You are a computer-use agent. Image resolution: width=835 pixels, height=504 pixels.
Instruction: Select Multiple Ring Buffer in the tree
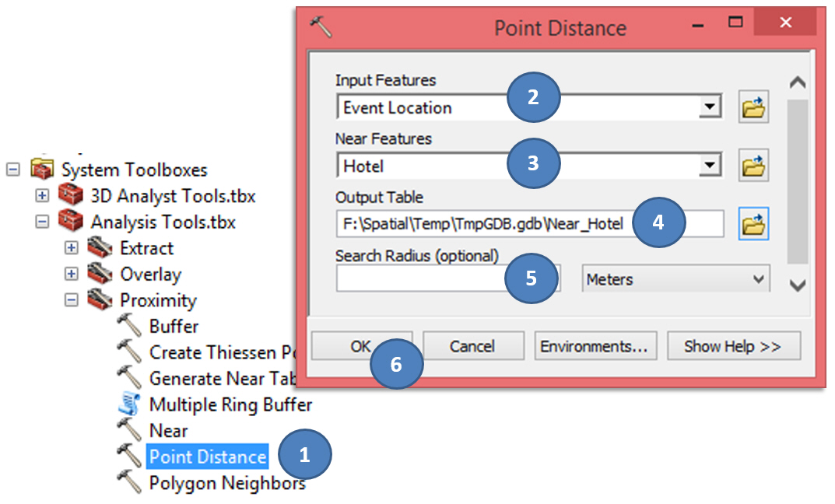[230, 405]
